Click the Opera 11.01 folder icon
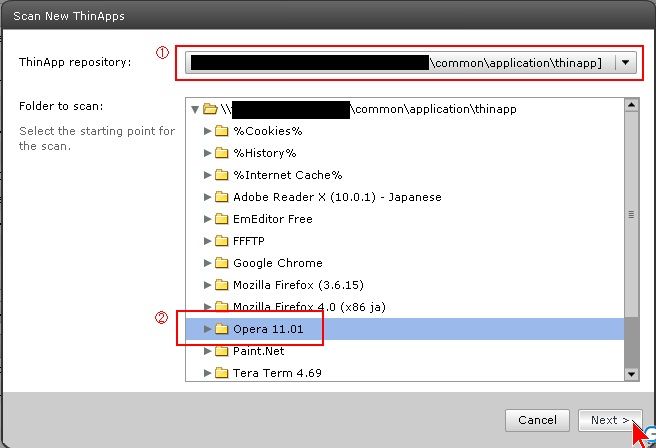The width and height of the screenshot is (656, 448). [221, 329]
